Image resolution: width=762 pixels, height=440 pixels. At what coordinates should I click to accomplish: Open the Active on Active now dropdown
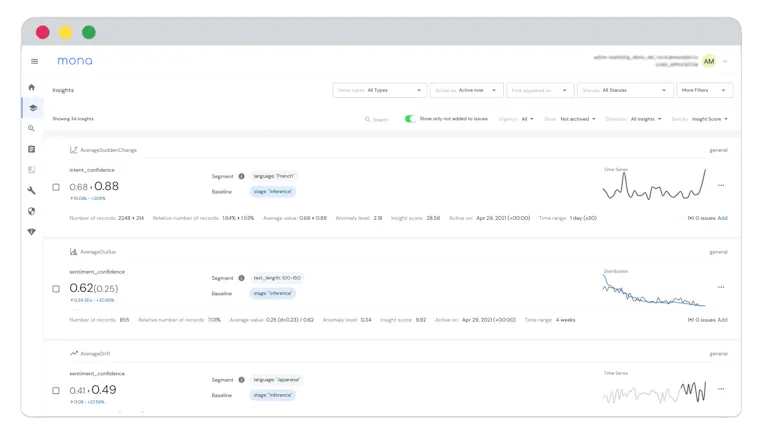coord(466,90)
